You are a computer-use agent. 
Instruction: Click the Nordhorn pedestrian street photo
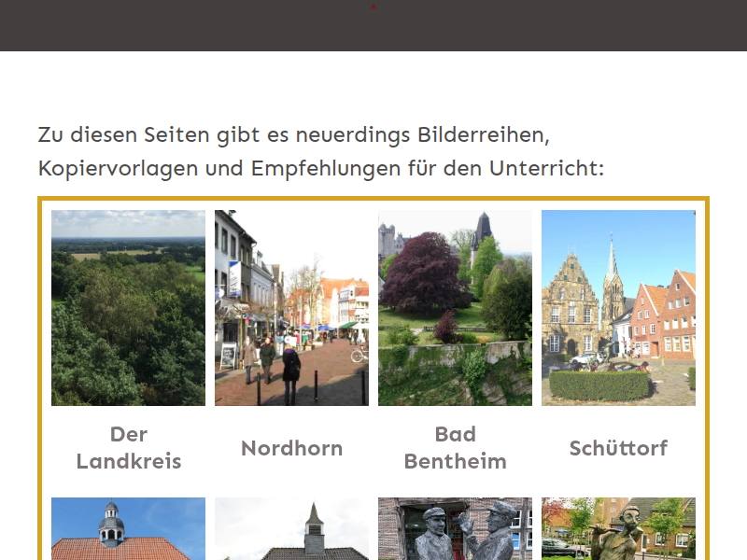pos(291,308)
